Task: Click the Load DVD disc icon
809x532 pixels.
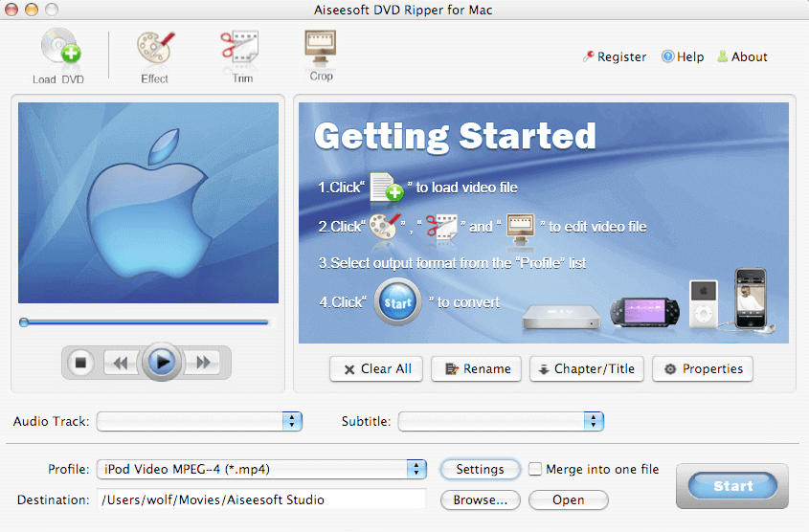Action: pyautogui.click(x=60, y=48)
